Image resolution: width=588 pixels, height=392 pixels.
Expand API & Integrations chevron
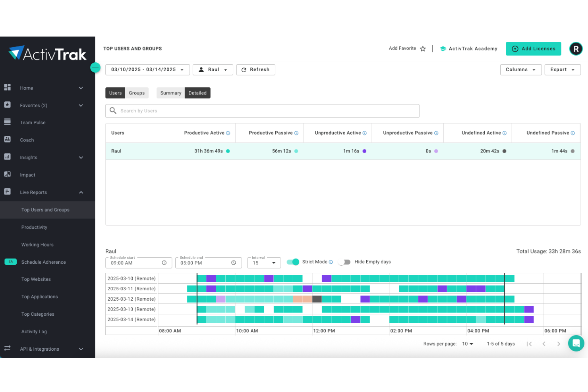[81, 349]
